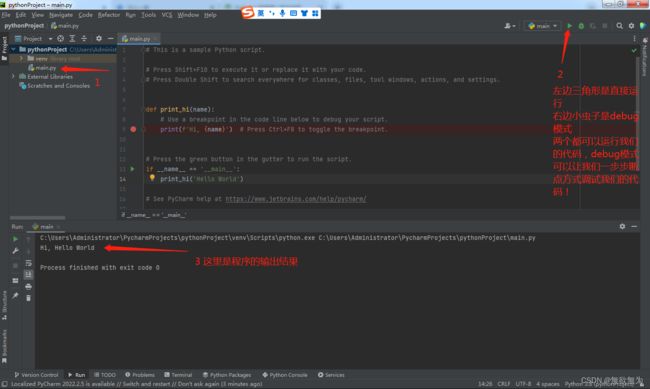Toggle Project tool window side tab
Viewport: 650px width, 389px height.
tap(4, 49)
